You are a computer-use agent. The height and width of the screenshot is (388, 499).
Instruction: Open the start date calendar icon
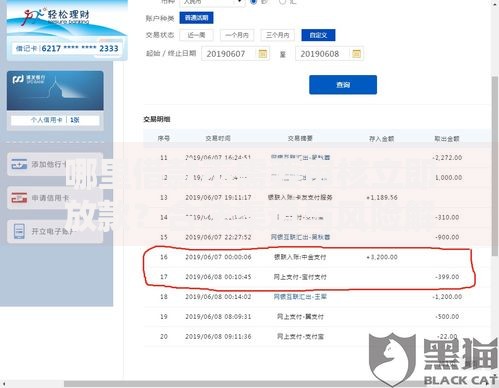(x=263, y=54)
